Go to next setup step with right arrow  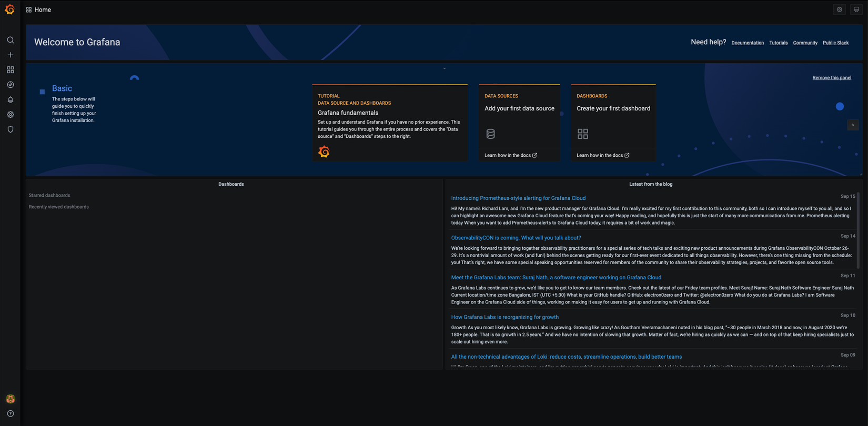click(x=853, y=125)
